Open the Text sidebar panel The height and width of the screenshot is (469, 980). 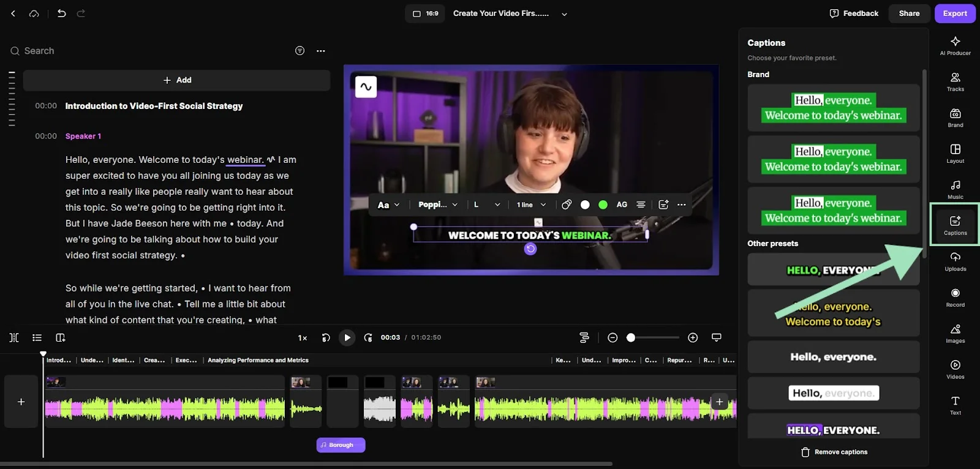coord(955,405)
